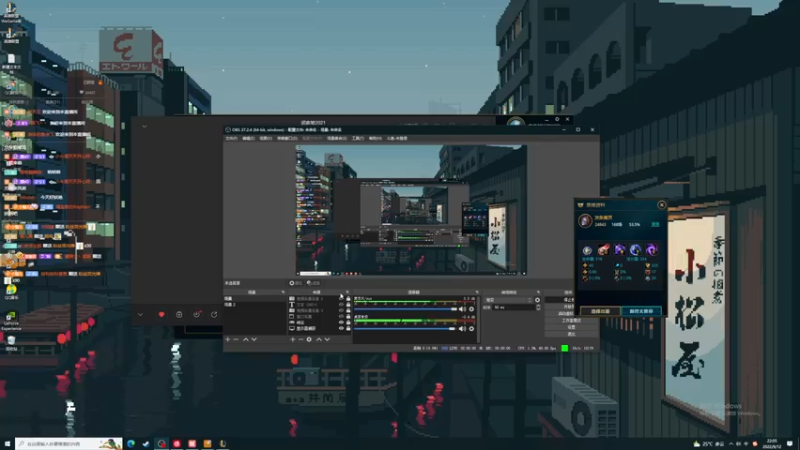Remove the selected scene with minus icon
Viewport: 800px width, 450px height.
click(236, 339)
